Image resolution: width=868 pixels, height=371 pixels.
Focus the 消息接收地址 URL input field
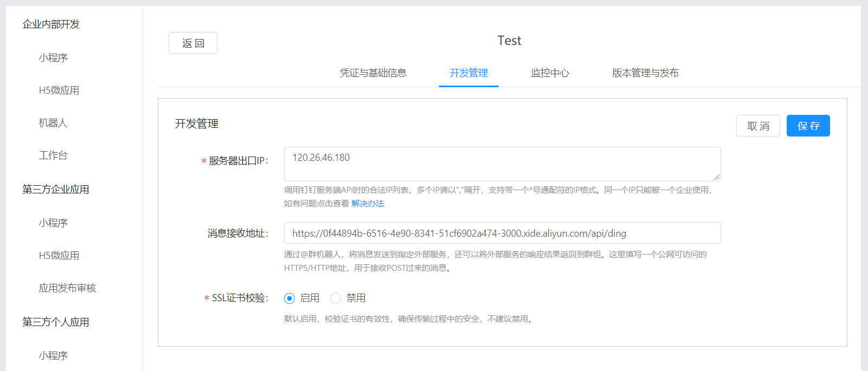502,233
